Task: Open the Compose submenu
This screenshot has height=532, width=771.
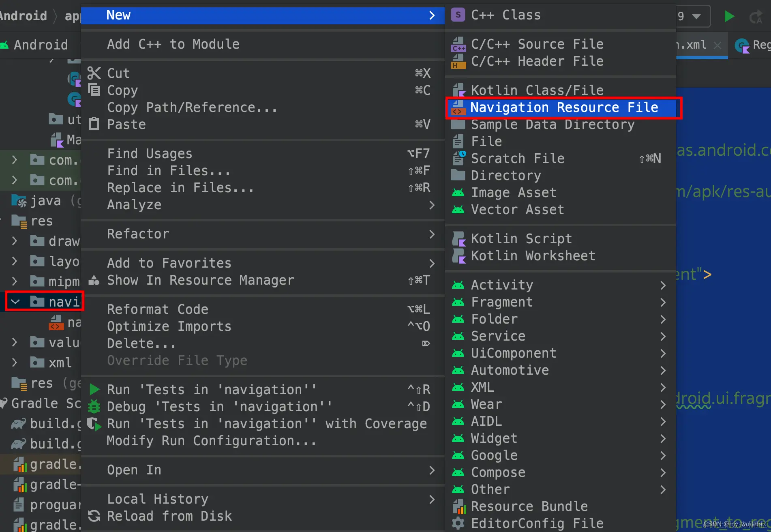Action: [x=561, y=472]
